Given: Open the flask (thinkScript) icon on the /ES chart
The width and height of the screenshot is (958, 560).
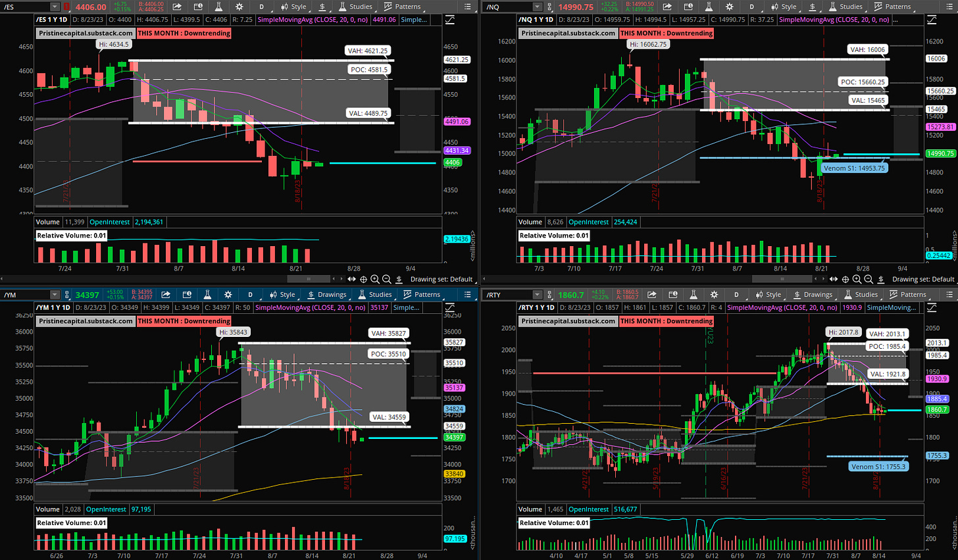Looking at the screenshot, I should pos(218,7).
